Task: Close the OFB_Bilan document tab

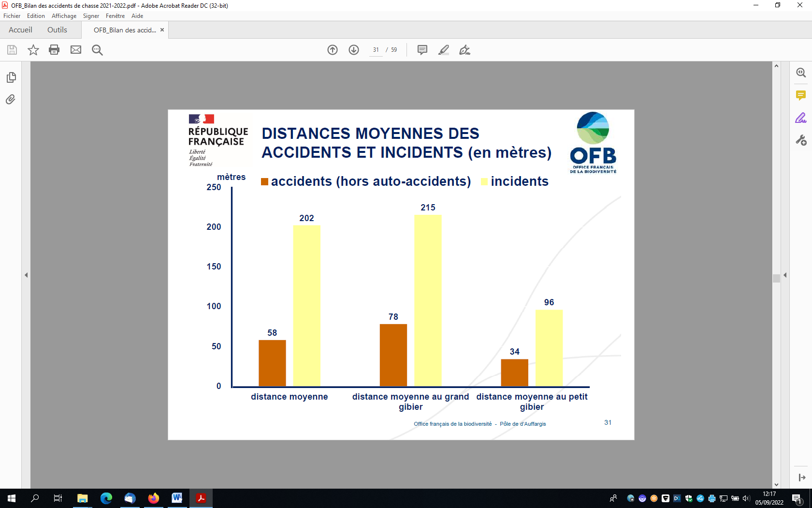Action: click(162, 30)
